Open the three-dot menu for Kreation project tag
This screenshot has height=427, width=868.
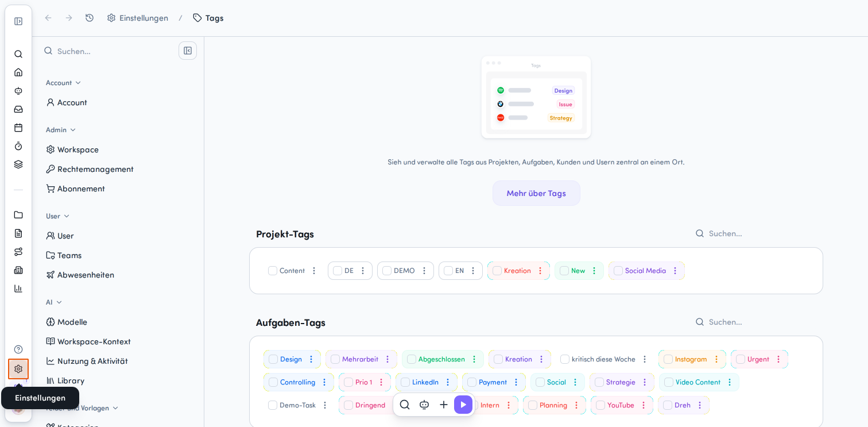point(540,271)
